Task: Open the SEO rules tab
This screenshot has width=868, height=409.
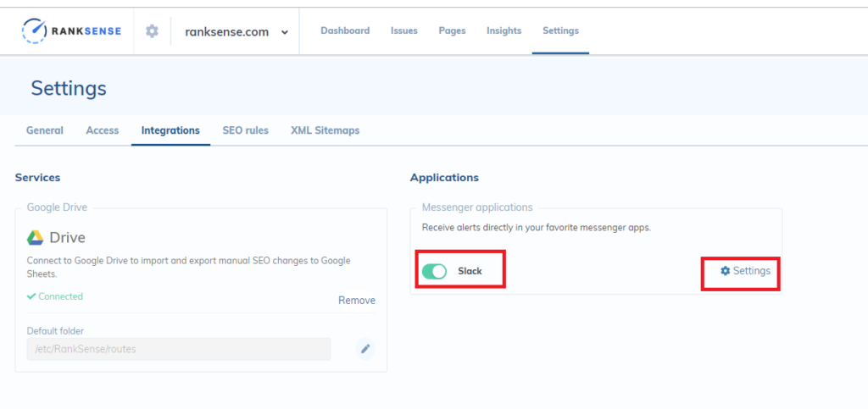Action: point(245,130)
